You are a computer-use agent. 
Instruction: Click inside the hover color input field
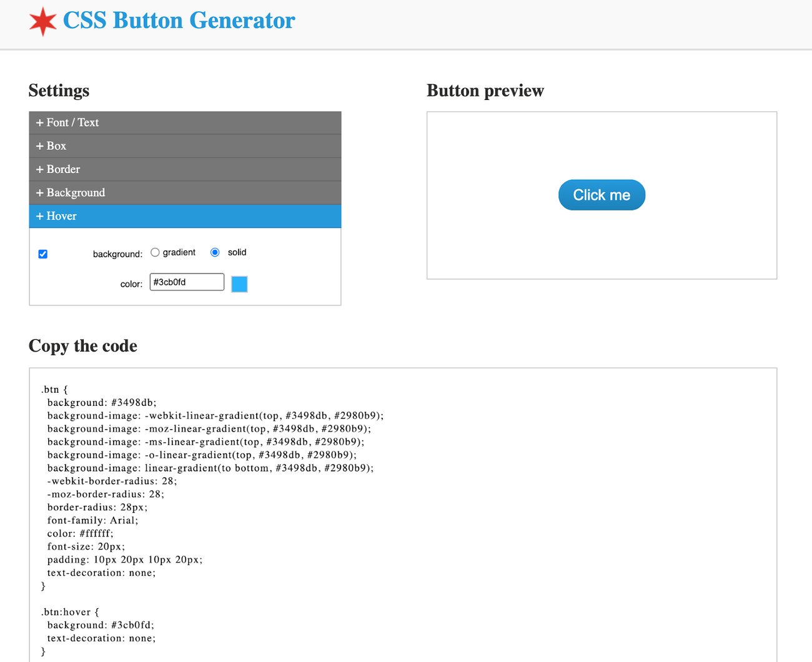tap(186, 282)
